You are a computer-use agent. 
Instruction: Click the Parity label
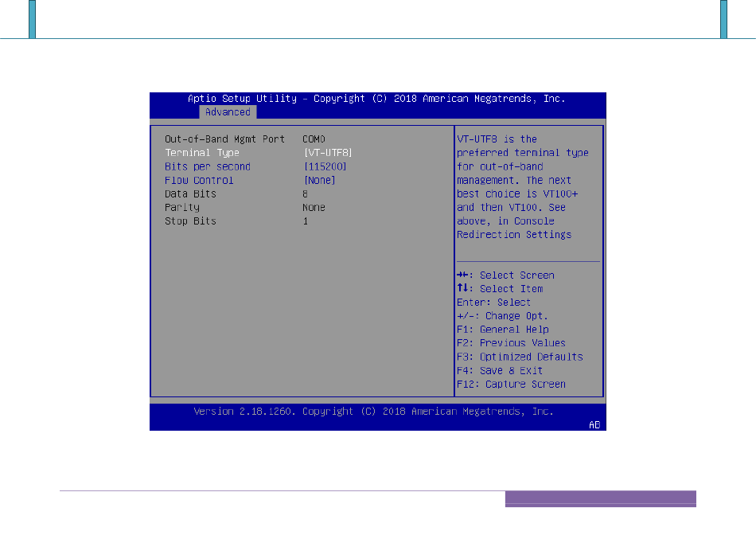point(181,208)
